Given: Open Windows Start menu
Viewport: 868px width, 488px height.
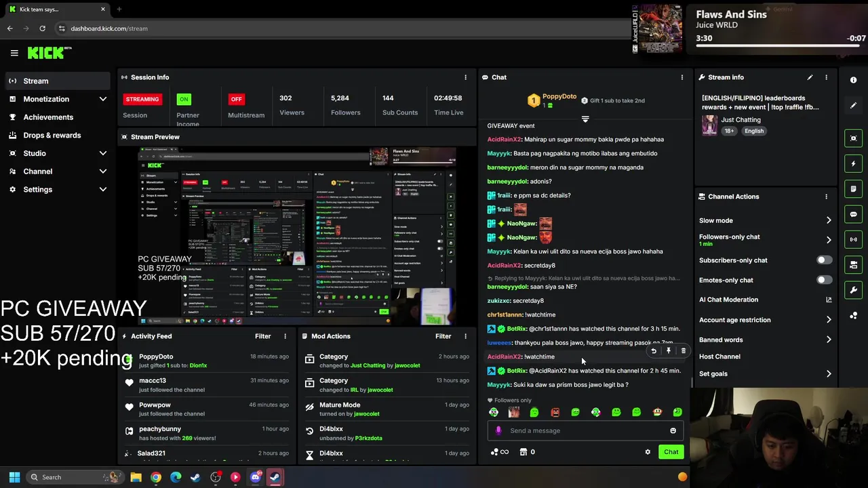Looking at the screenshot, I should tap(14, 477).
